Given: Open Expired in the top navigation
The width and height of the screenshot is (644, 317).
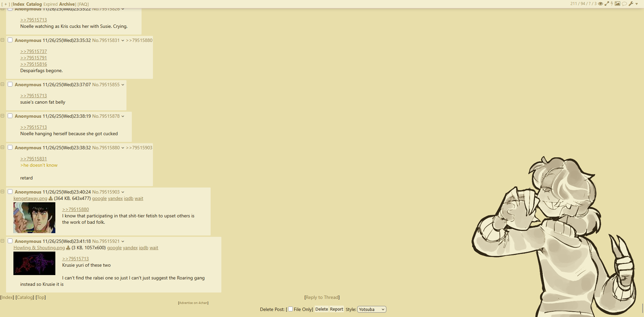Looking at the screenshot, I should [51, 4].
